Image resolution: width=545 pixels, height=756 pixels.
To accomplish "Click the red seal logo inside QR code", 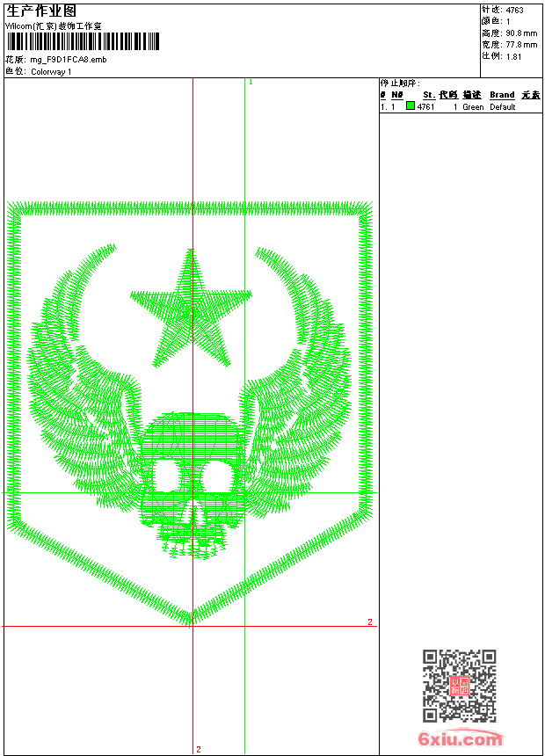I will coord(460,686).
